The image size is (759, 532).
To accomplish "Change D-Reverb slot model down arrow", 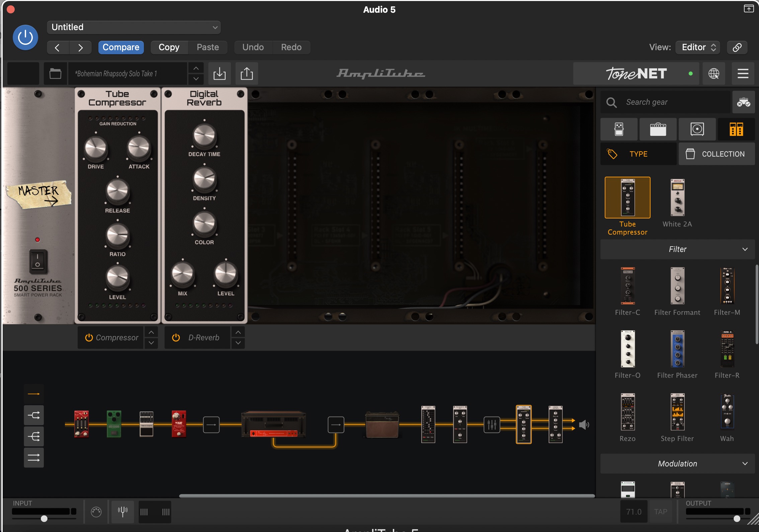I will [x=238, y=343].
